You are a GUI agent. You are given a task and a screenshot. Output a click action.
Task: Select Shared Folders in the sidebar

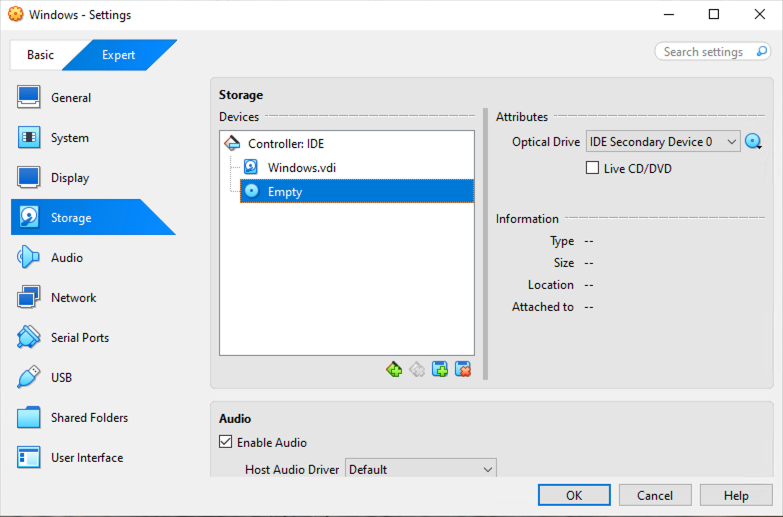[89, 418]
